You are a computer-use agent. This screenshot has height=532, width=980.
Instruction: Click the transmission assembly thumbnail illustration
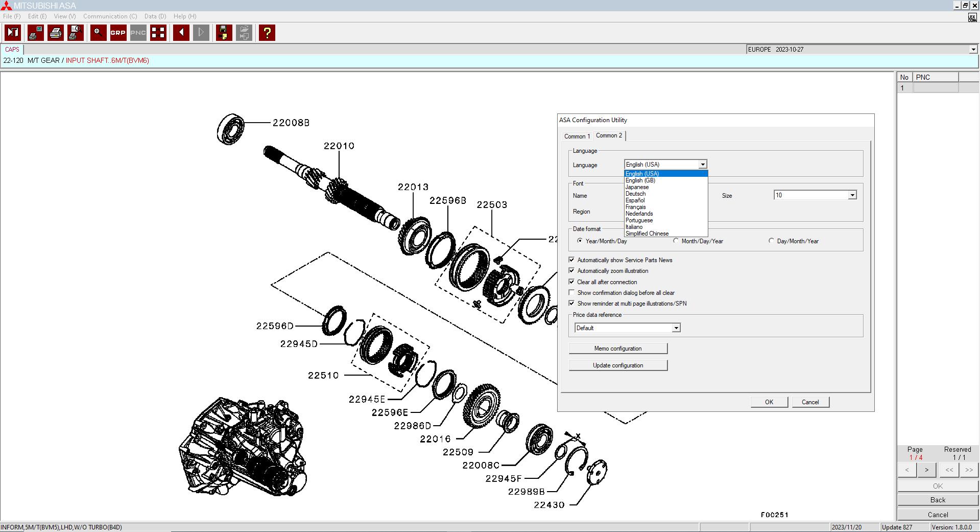[243, 447]
